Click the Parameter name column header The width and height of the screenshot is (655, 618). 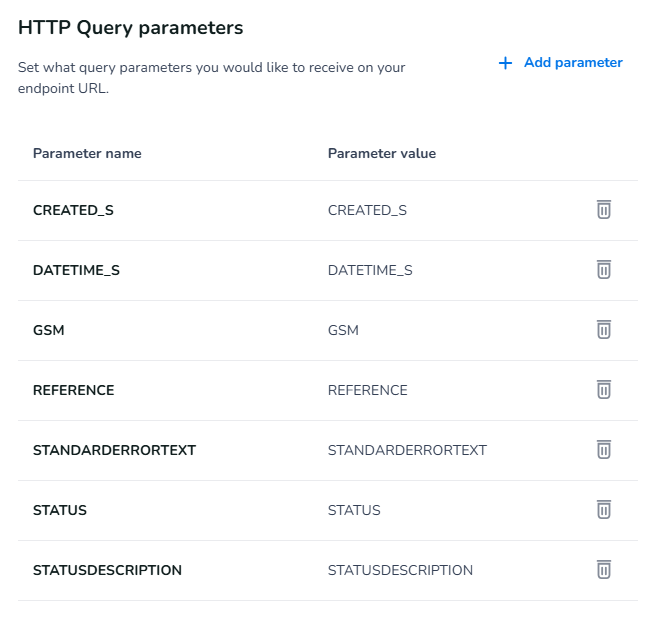click(x=87, y=153)
